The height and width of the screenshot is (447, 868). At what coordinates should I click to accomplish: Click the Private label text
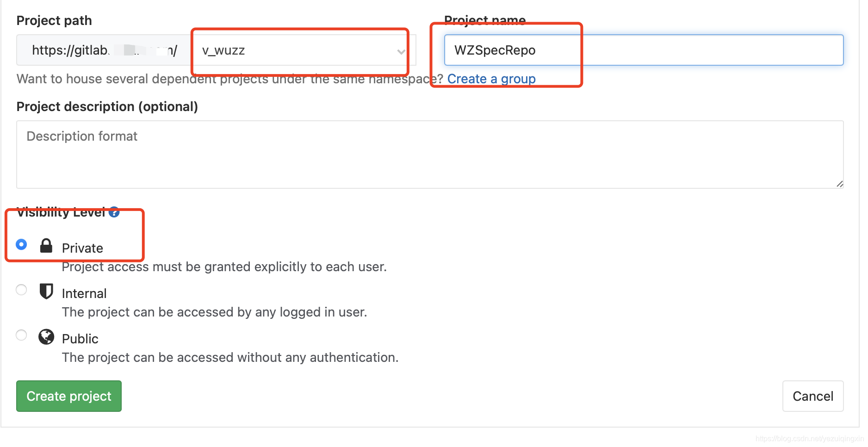[x=82, y=248]
